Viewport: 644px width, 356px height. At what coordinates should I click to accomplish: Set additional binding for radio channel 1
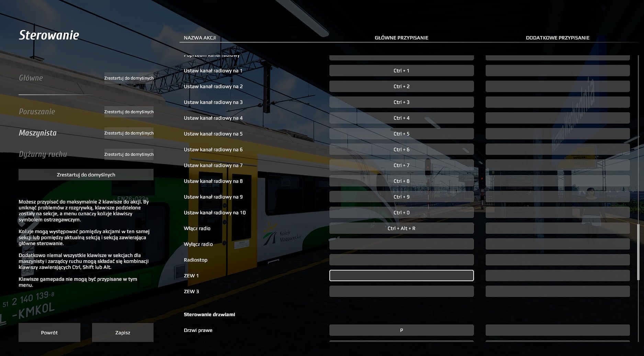coord(558,71)
